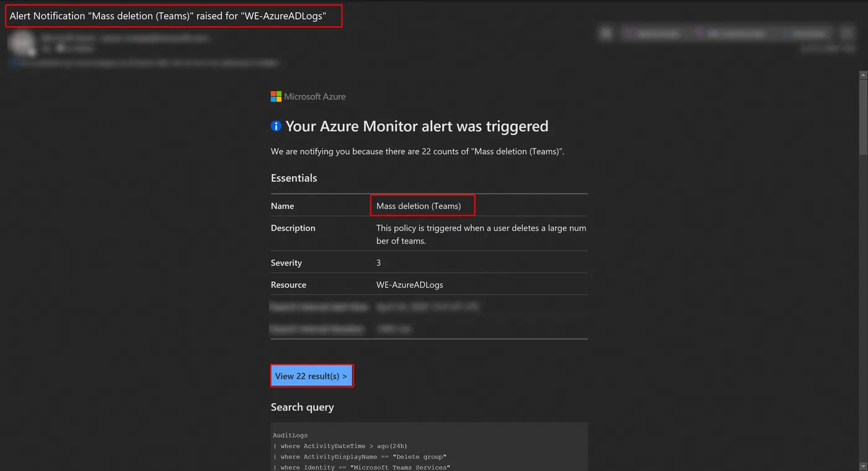Select heading "Your Azure Monitor alert was triggered"

tap(417, 126)
